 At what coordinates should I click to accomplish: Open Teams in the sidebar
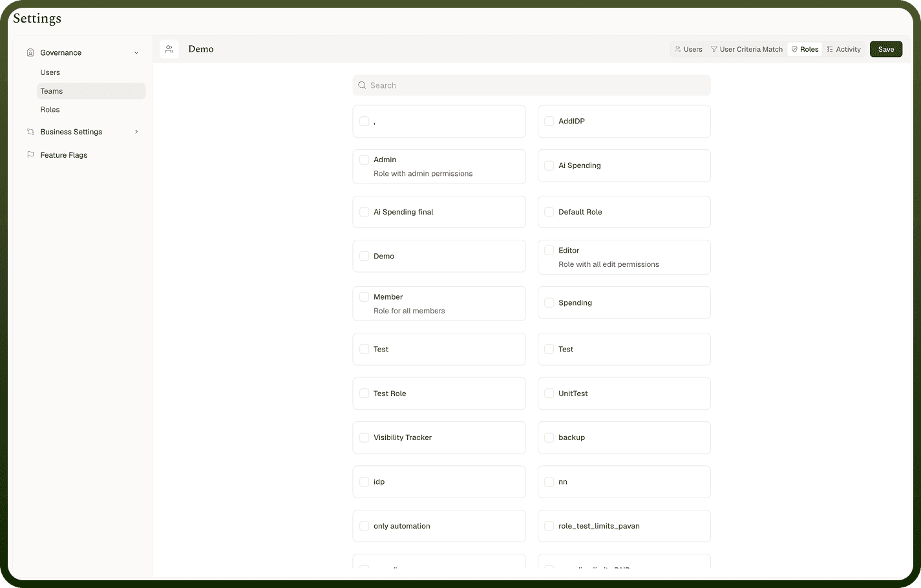coord(91,91)
